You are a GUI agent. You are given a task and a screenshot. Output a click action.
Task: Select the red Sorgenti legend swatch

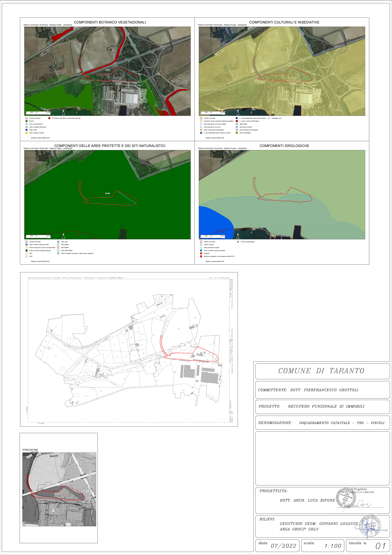coord(201,253)
